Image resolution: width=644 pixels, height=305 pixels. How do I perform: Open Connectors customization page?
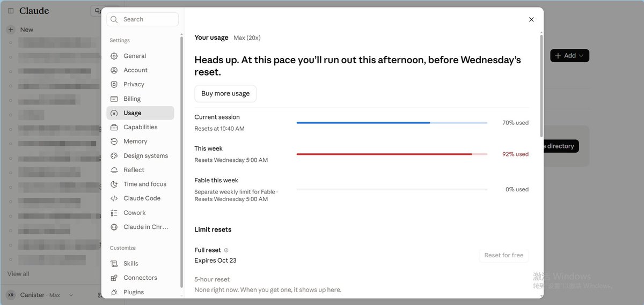pos(140,278)
